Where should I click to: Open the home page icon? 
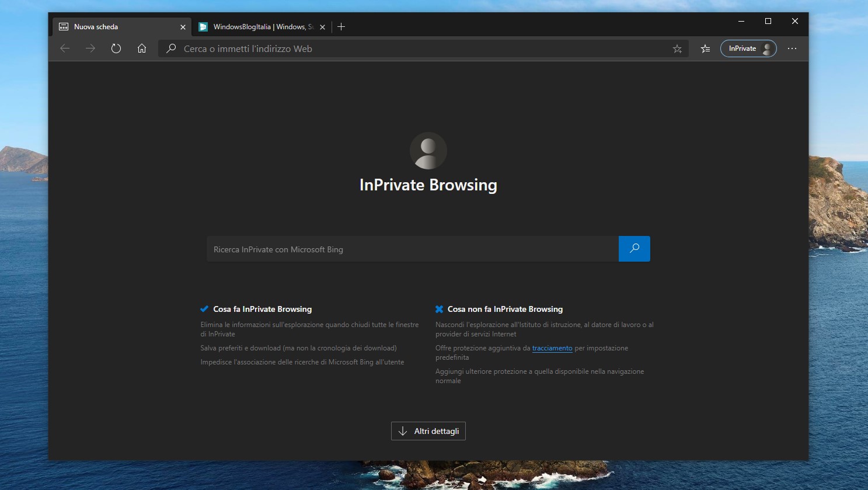pos(142,48)
